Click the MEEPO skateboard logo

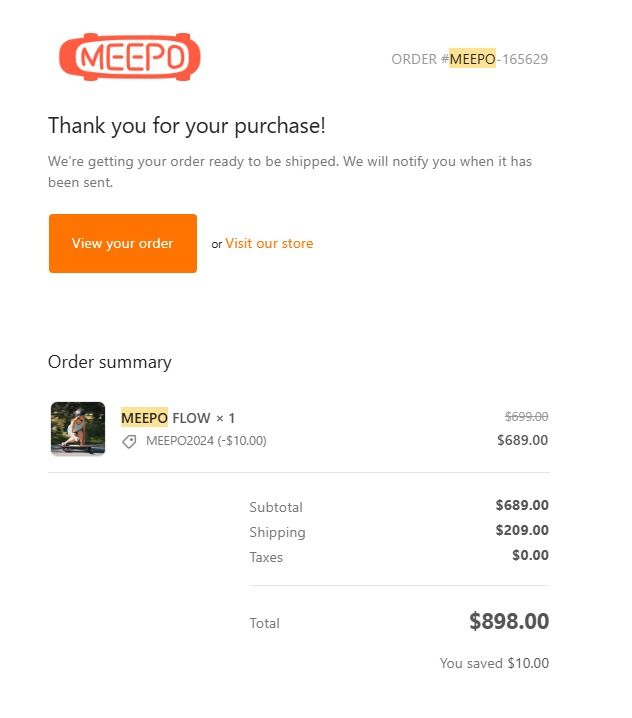129,57
